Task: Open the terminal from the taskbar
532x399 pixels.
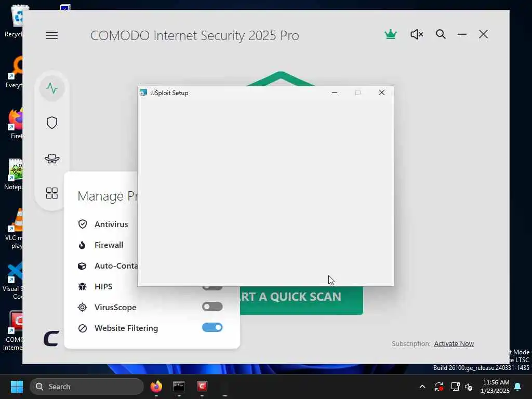Action: 179,386
